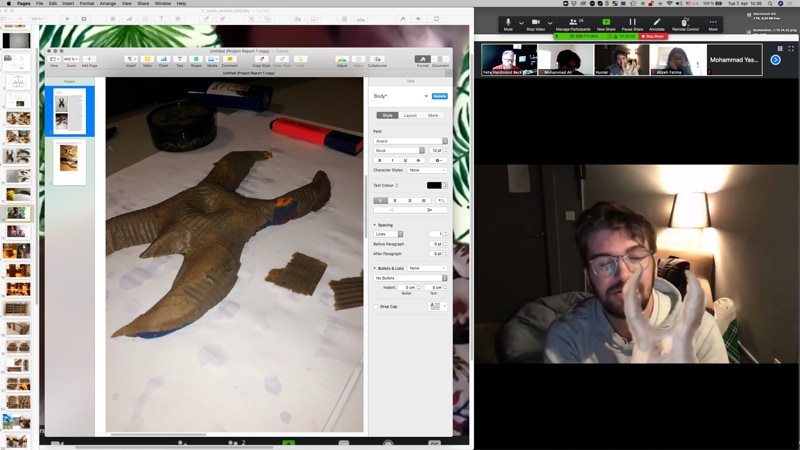Collapse the Bullets & Lists section

tap(374, 268)
